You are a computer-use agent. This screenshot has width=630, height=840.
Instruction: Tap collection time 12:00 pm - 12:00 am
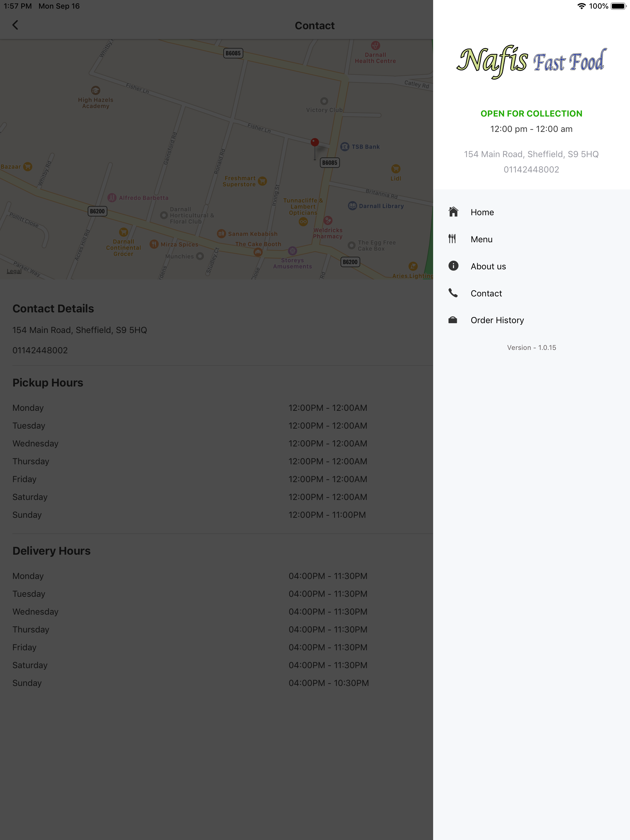[531, 129]
